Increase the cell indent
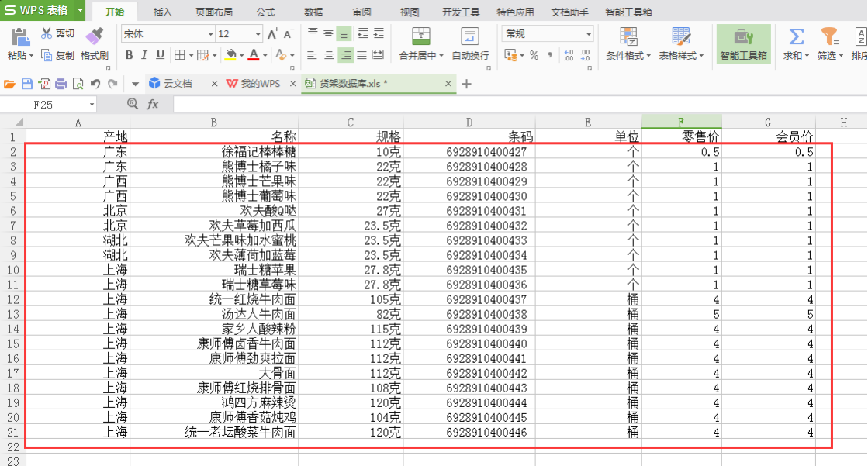The height and width of the screenshot is (466, 868). [379, 34]
